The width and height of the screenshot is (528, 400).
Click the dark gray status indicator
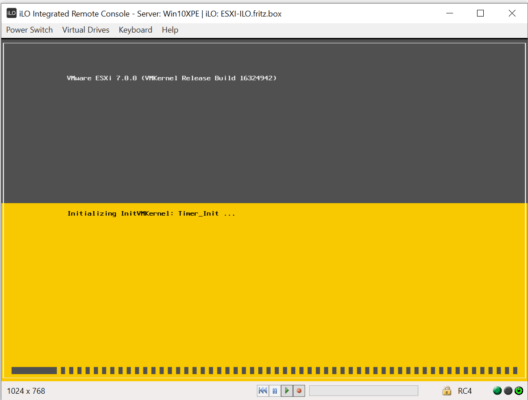click(508, 391)
